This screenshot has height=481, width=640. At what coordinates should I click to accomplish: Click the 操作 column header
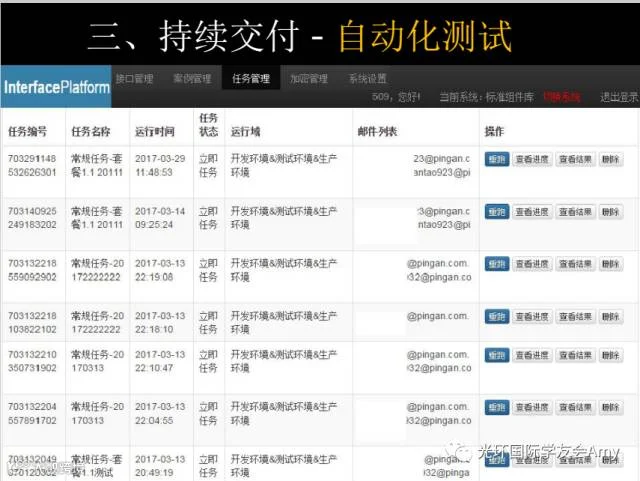tap(494, 131)
